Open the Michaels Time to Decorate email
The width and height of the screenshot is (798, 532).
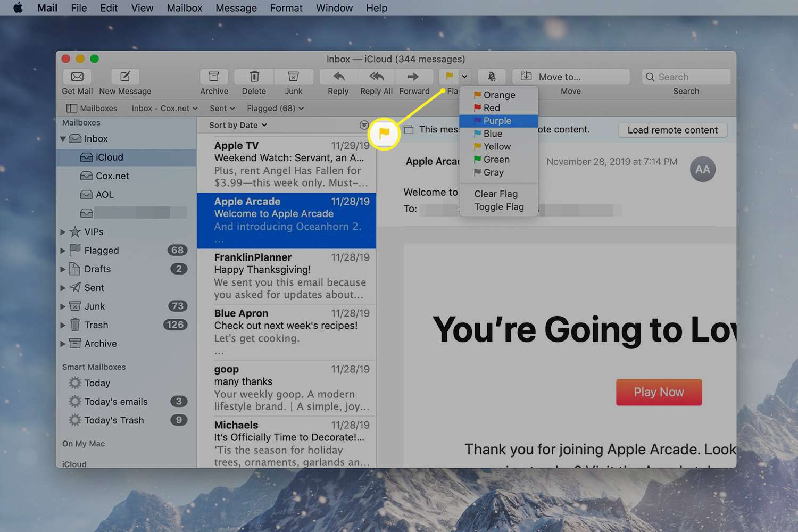point(287,443)
